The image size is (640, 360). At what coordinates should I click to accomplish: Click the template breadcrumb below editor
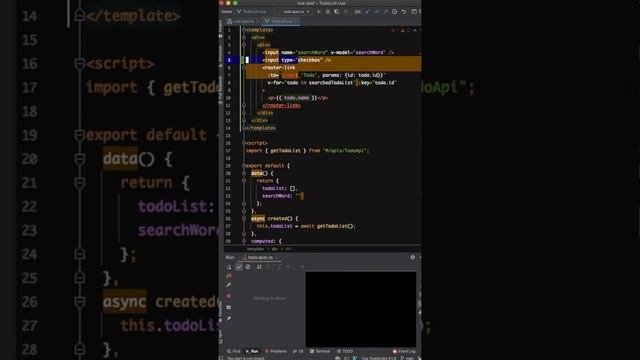tap(255, 249)
